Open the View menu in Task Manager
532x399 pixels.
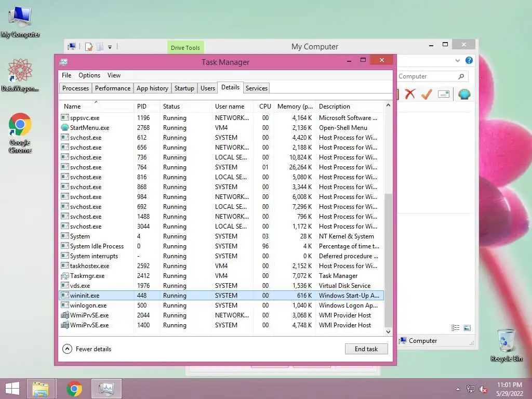pyautogui.click(x=114, y=75)
